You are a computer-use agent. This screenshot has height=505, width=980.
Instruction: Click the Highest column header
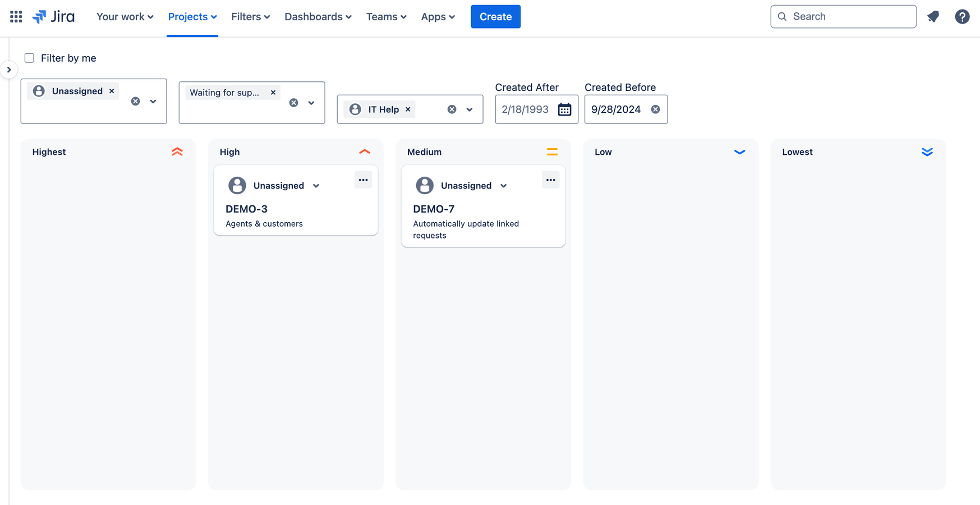[x=49, y=152]
